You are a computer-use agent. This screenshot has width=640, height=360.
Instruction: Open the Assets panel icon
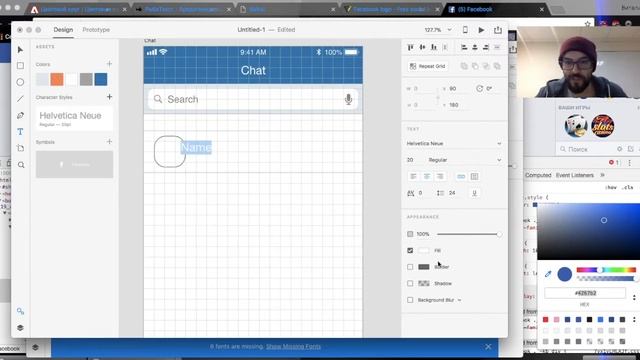point(20,311)
